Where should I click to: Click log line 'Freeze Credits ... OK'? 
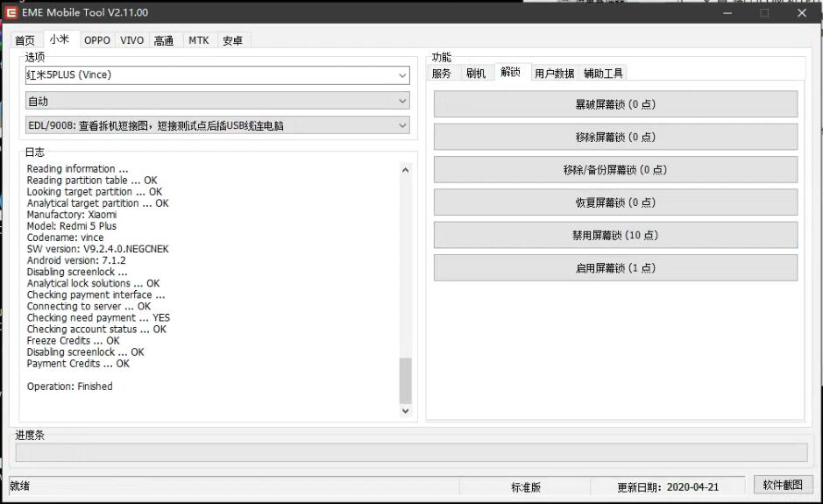[74, 341]
